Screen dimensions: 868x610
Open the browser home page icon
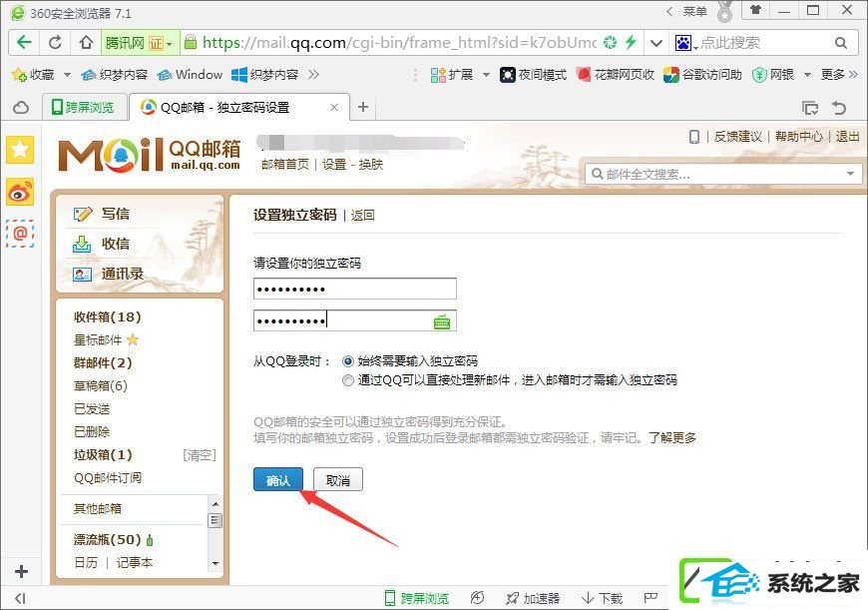pyautogui.click(x=85, y=42)
